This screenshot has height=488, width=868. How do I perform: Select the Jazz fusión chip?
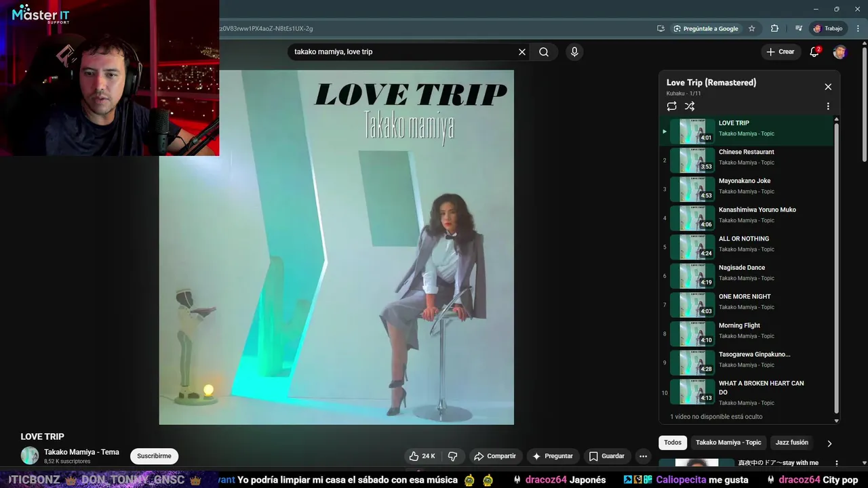(791, 443)
